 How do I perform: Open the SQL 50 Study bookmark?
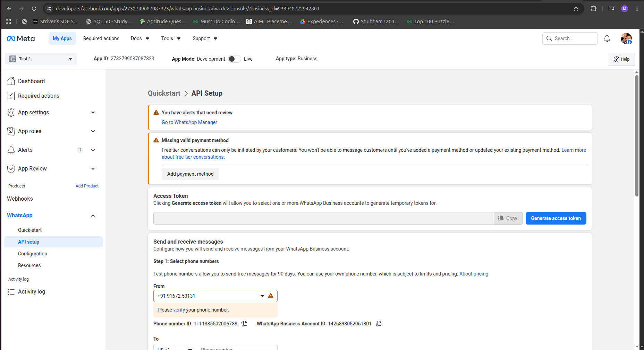[x=109, y=21]
